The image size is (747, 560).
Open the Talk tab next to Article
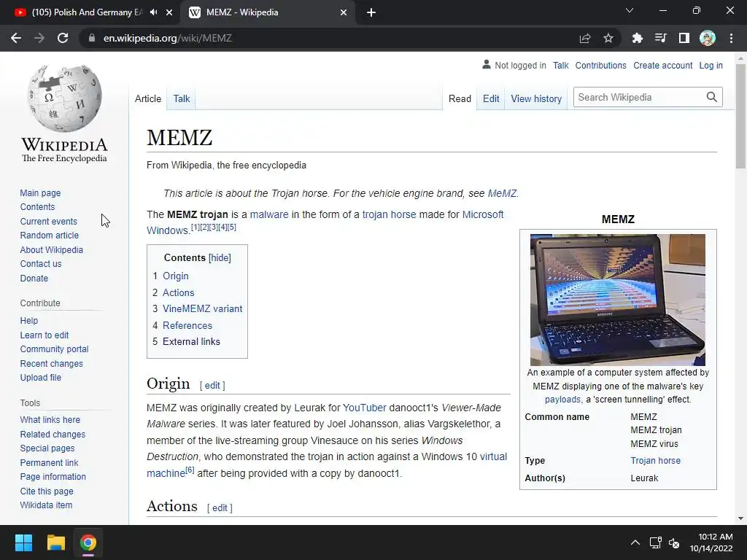tap(181, 98)
